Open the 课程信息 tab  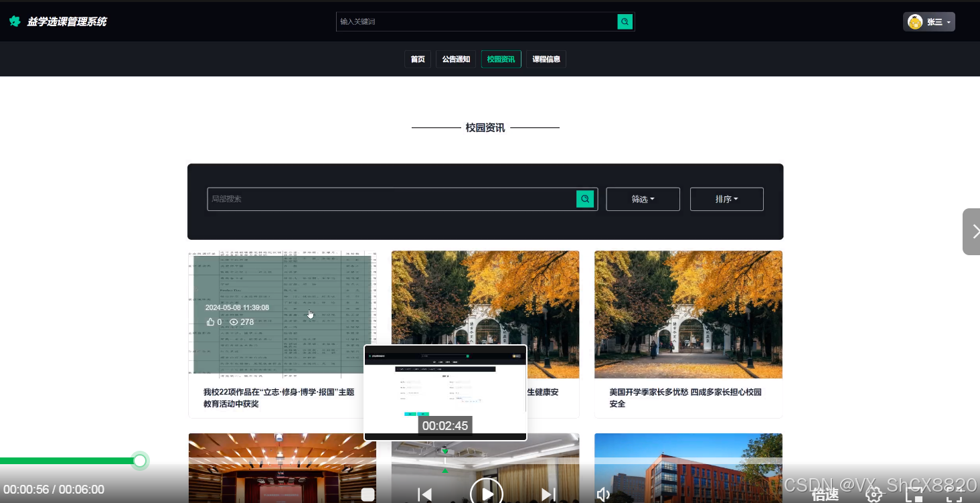pos(546,59)
